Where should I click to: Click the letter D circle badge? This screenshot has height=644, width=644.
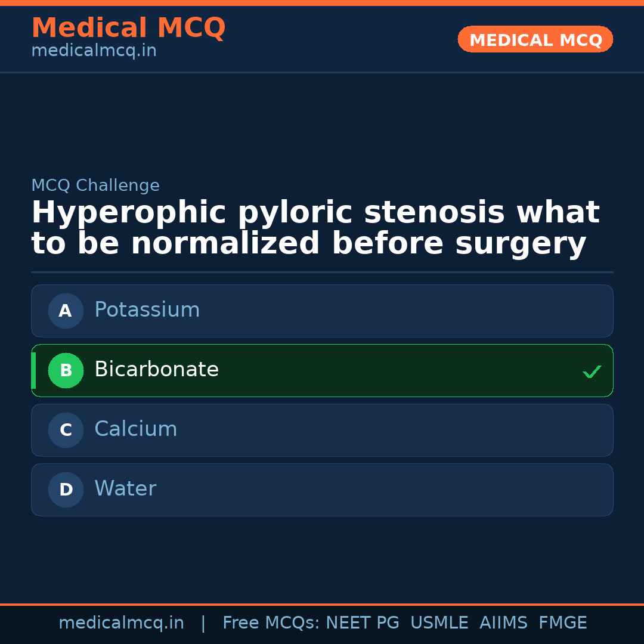coord(66,490)
